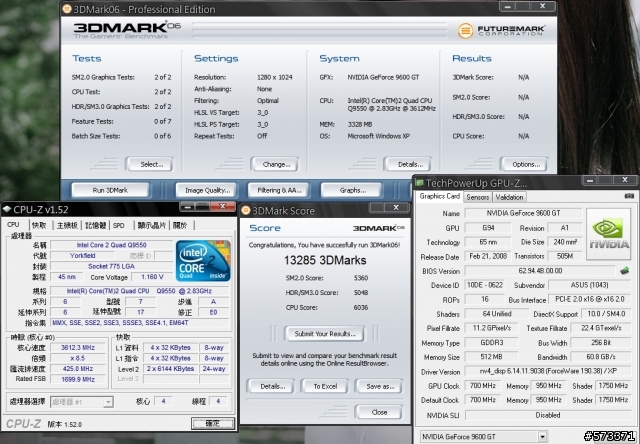Click the SM2.0 Score value 5360
Viewport: 640px width, 444px height.
[360, 278]
